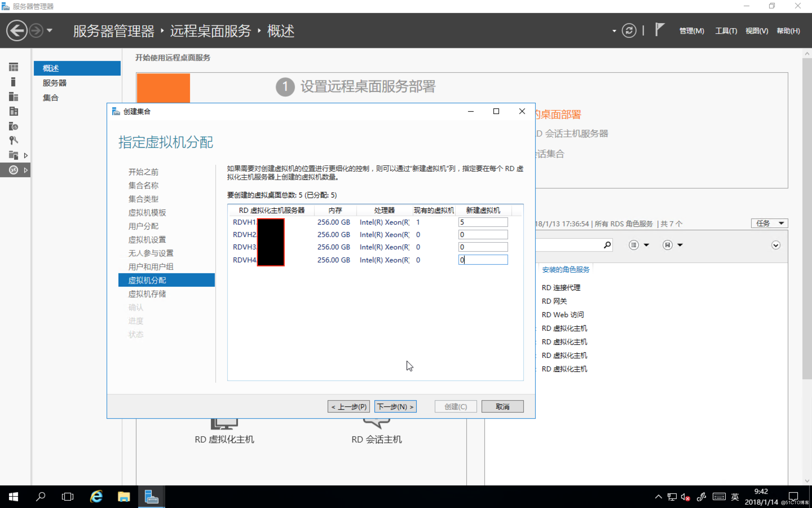Open the 管理(M) menu
The height and width of the screenshot is (508, 812).
click(x=692, y=31)
